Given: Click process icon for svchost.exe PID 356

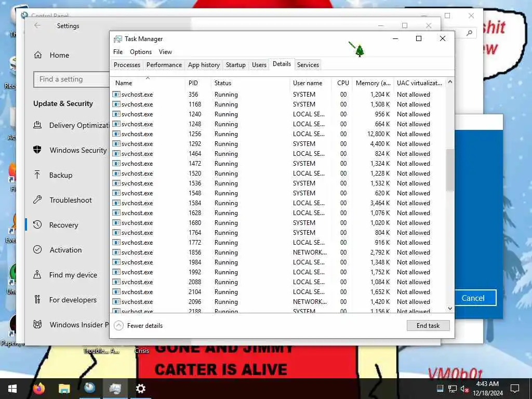Looking at the screenshot, I should click(x=116, y=95).
